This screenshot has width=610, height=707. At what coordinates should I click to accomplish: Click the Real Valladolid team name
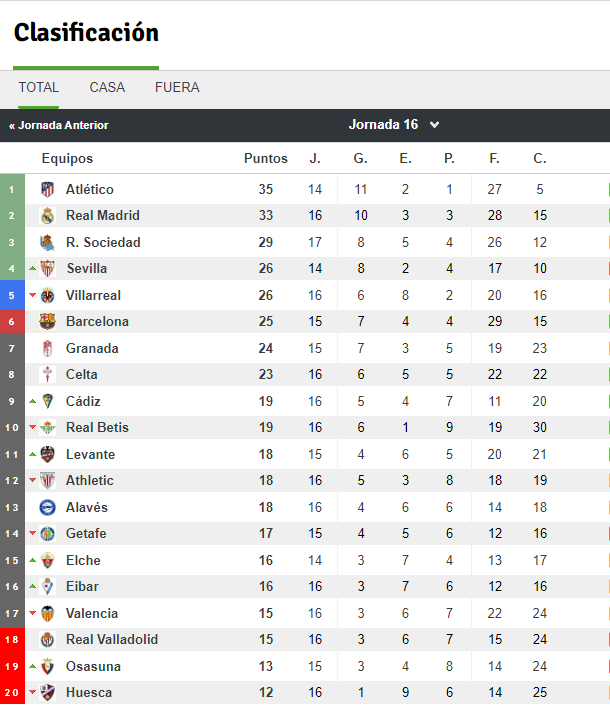coord(112,640)
